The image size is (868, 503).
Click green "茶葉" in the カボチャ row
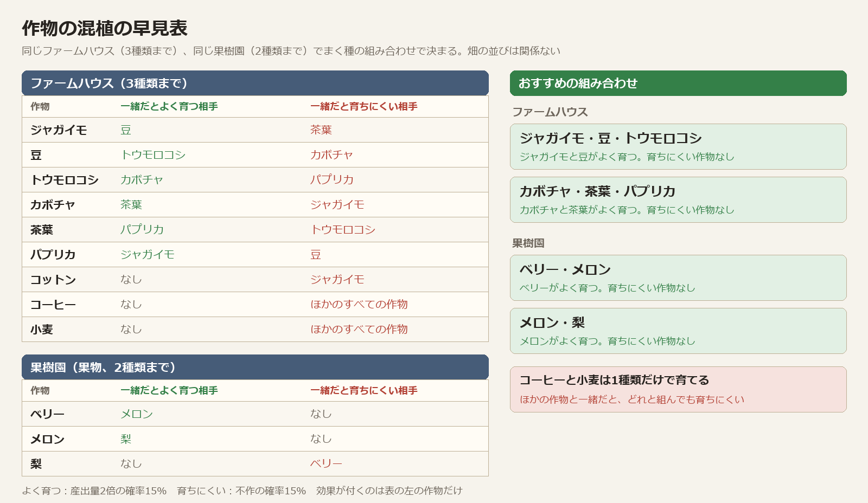tap(131, 205)
